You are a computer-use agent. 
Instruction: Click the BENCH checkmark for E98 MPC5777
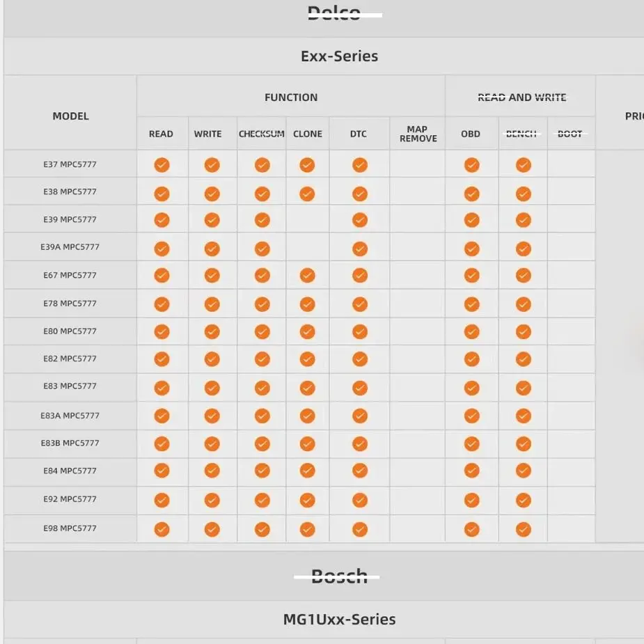click(524, 529)
